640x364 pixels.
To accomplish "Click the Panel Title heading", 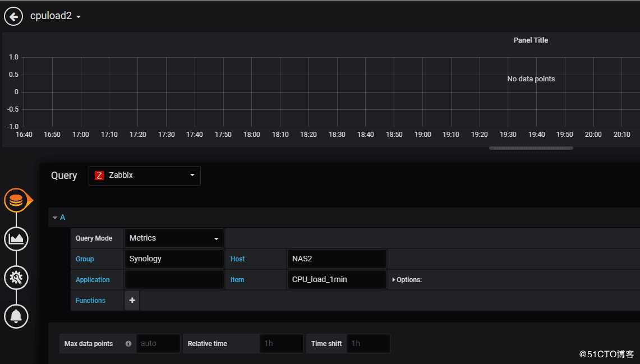I will point(531,40).
